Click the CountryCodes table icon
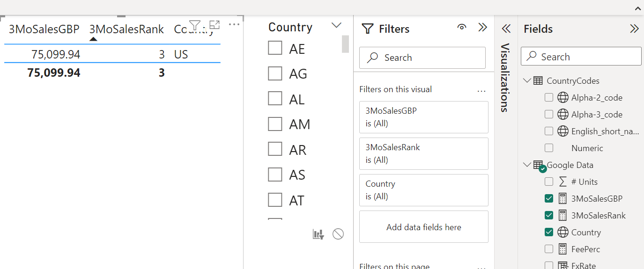The height and width of the screenshot is (269, 644). (x=538, y=80)
